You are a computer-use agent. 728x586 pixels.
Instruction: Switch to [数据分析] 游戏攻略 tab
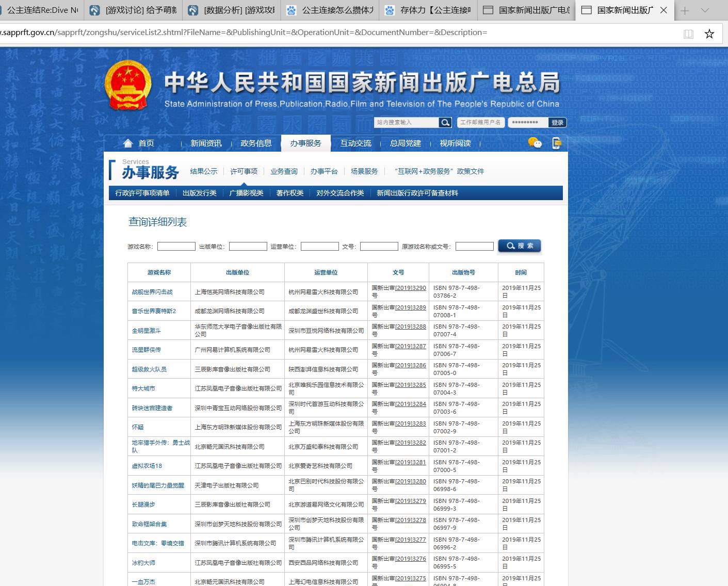pos(231,10)
